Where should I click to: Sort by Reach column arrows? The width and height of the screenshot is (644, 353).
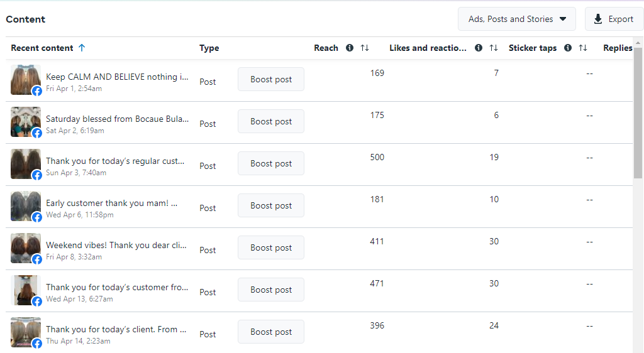pos(365,48)
